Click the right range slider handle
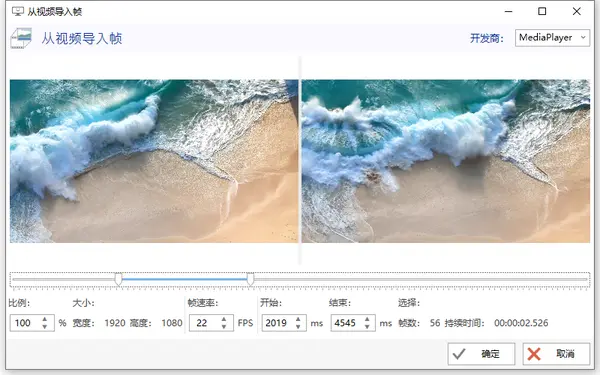The width and height of the screenshot is (600, 375). (x=250, y=279)
